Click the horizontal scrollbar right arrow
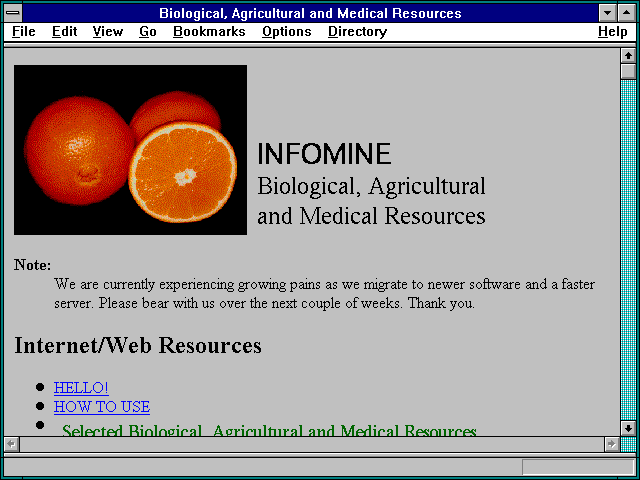Image resolution: width=640 pixels, height=480 pixels. click(611, 444)
